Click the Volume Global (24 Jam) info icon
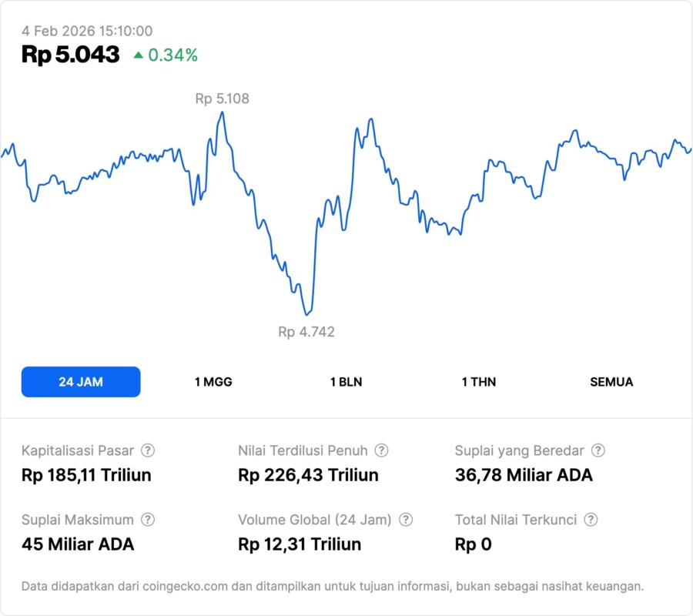Viewport: 693px width, 616px height. coord(406,520)
